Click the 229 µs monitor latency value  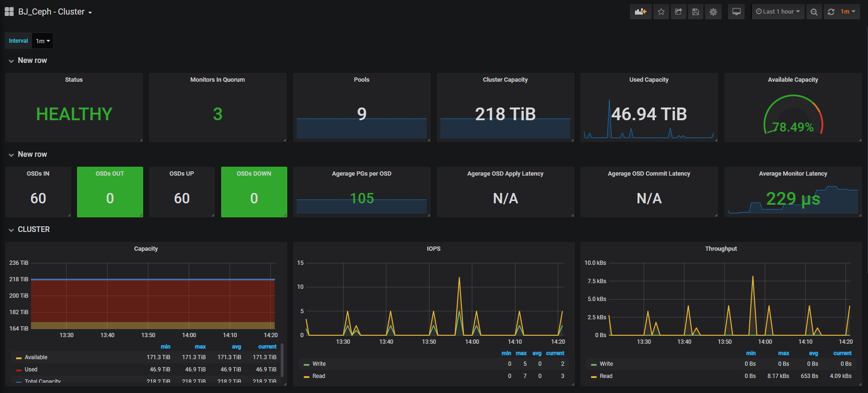[x=793, y=199]
